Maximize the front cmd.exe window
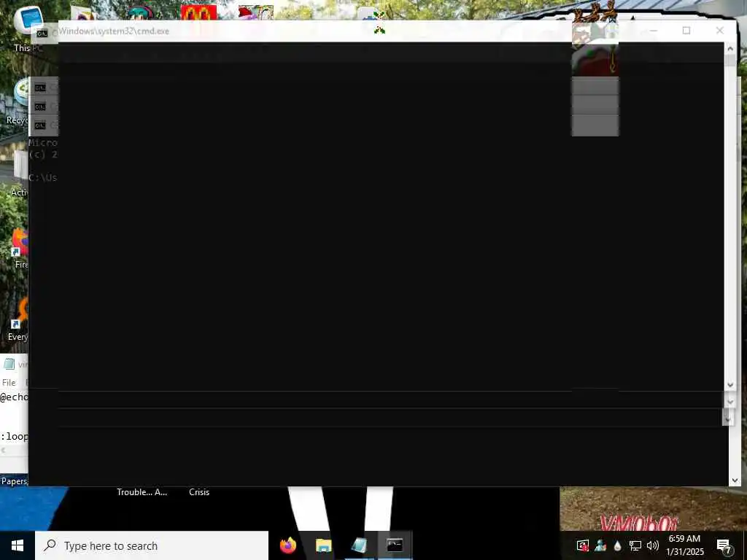The height and width of the screenshot is (560, 747). [686, 31]
